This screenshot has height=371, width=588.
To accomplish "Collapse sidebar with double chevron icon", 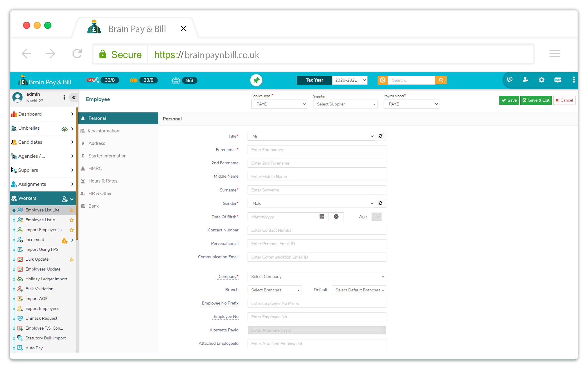I will point(74,98).
